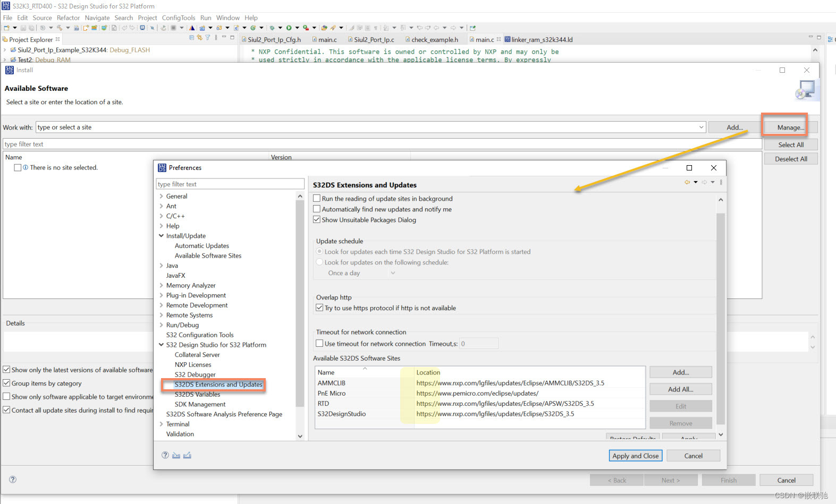Collapse all in Project Explorer
The width and height of the screenshot is (836, 504).
click(x=192, y=37)
